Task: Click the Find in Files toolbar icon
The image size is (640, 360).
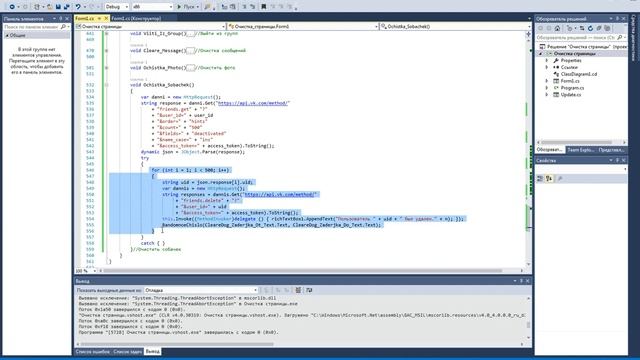Action: click(x=207, y=7)
